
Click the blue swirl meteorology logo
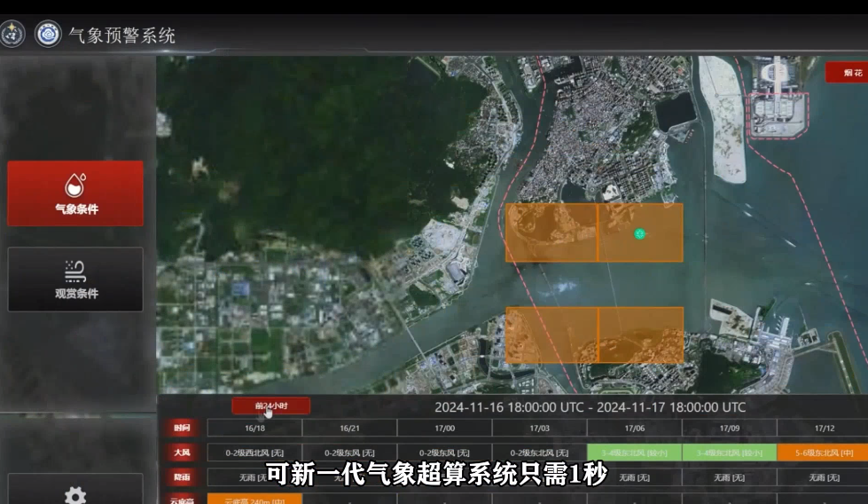click(48, 35)
